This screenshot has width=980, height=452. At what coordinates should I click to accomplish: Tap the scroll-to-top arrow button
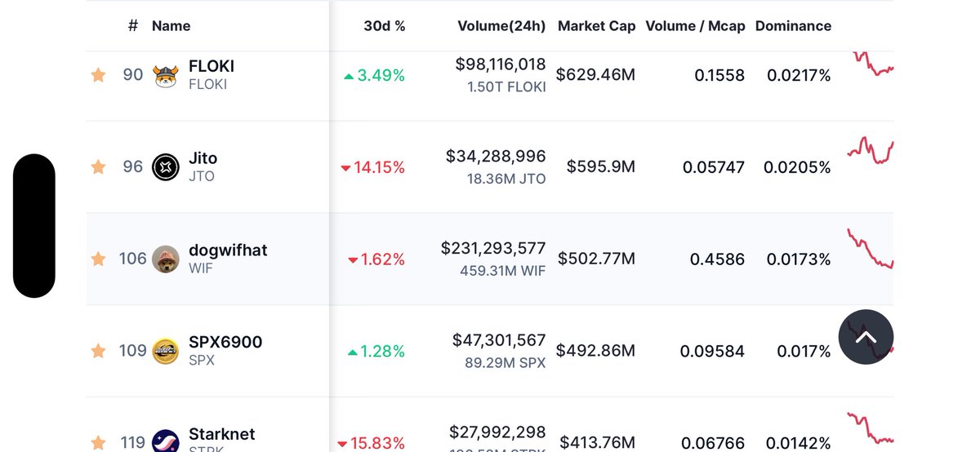(866, 337)
